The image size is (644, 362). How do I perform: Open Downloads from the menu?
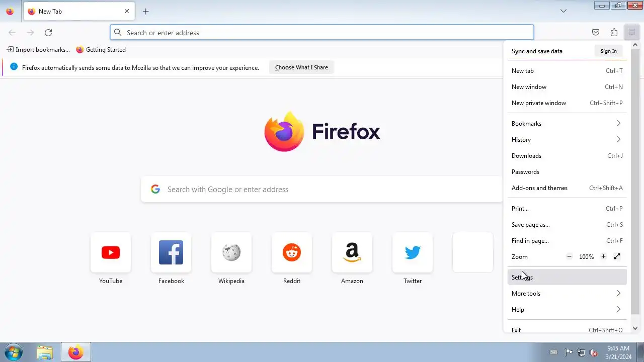pyautogui.click(x=567, y=156)
